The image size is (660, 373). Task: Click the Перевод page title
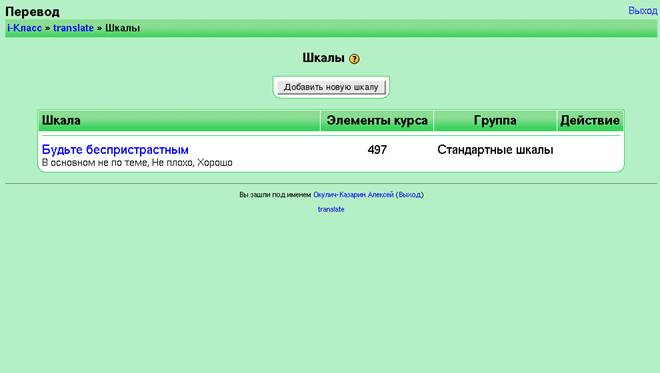[32, 11]
